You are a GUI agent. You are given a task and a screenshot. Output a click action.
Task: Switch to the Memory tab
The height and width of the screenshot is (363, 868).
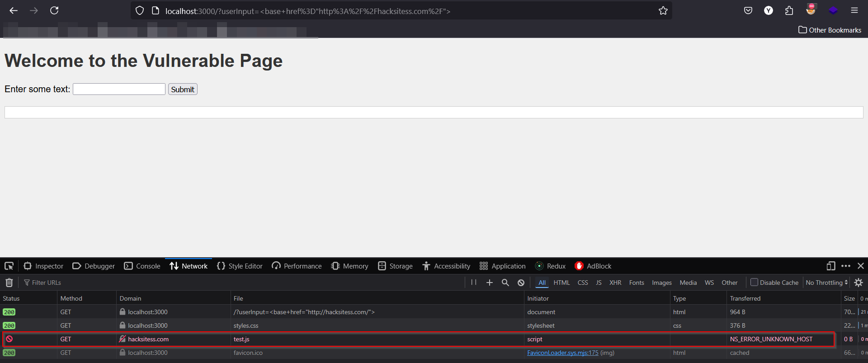pyautogui.click(x=349, y=266)
